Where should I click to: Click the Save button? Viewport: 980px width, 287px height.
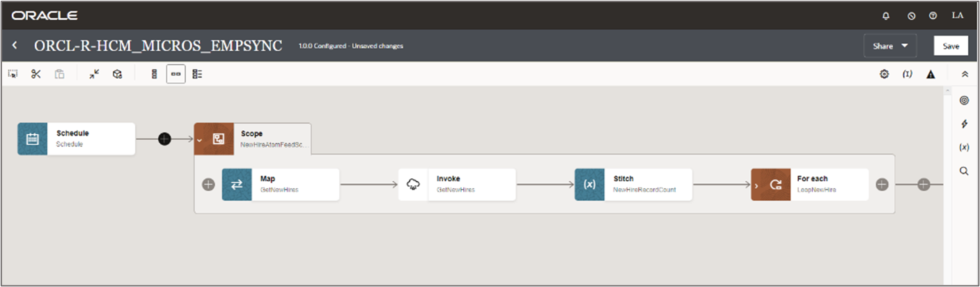951,46
